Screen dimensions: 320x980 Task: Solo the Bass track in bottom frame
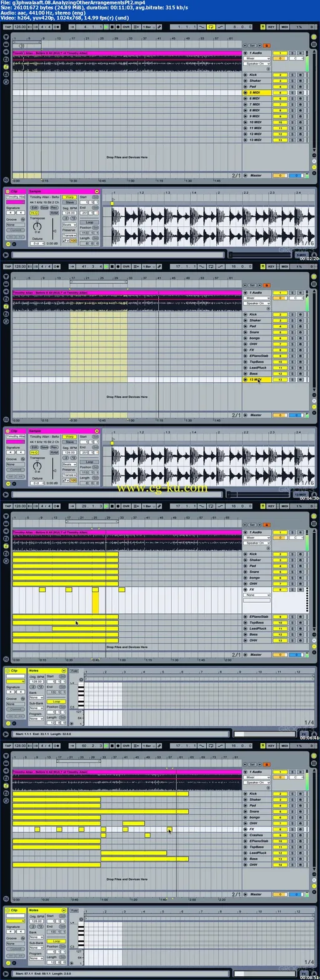292,859
